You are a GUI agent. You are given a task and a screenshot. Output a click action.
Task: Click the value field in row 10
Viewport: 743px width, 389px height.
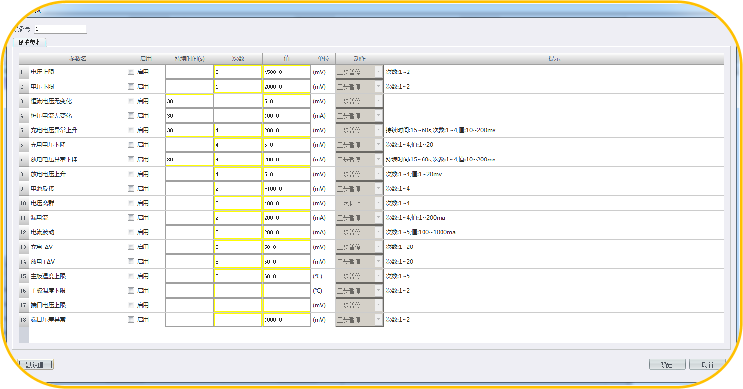287,203
